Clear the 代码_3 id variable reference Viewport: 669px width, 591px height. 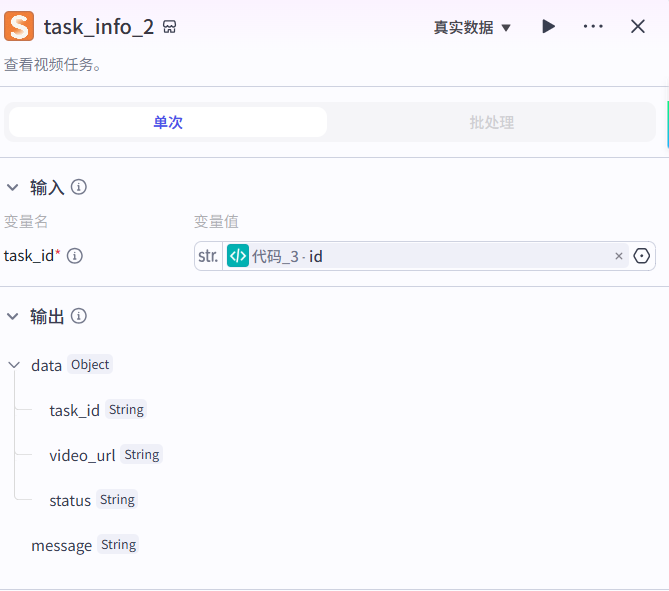[x=618, y=256]
